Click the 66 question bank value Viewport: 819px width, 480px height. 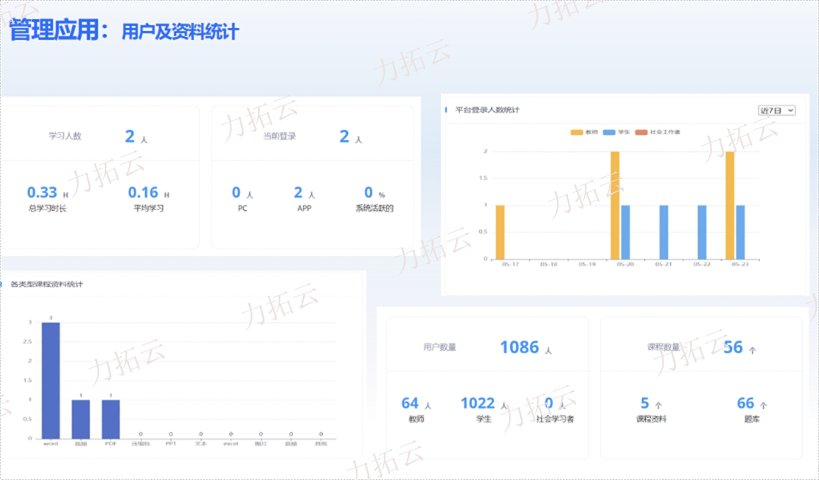[x=745, y=403]
